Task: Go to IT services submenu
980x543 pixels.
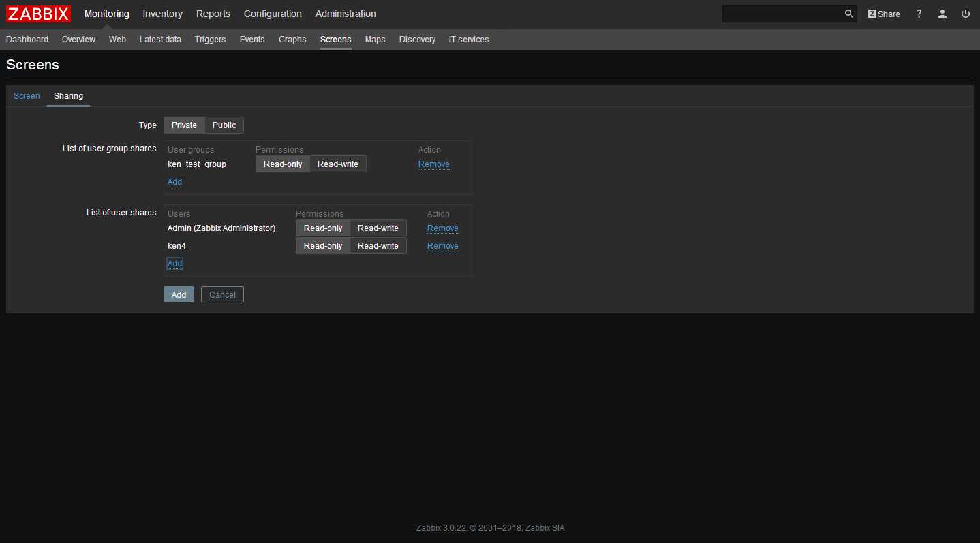Action: coord(469,40)
